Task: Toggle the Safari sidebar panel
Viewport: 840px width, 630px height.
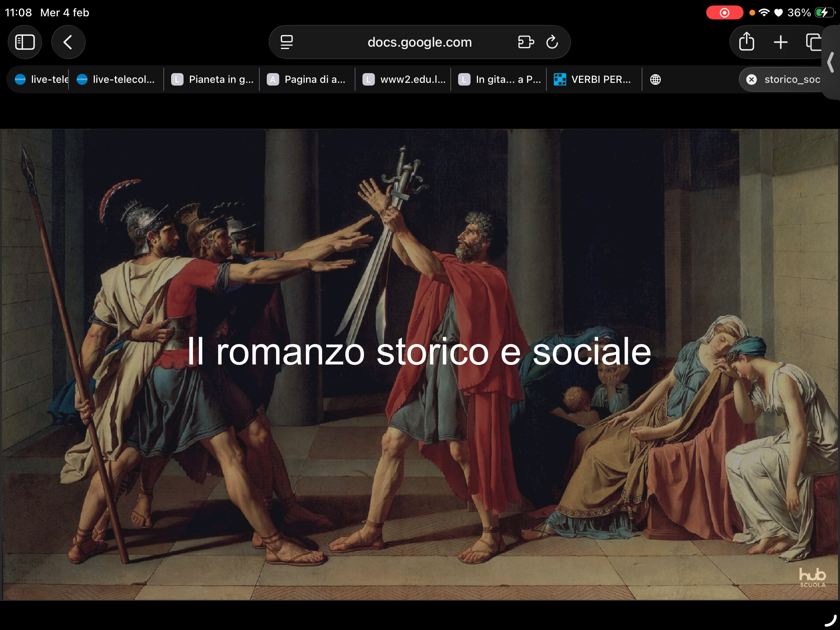Action: click(25, 42)
